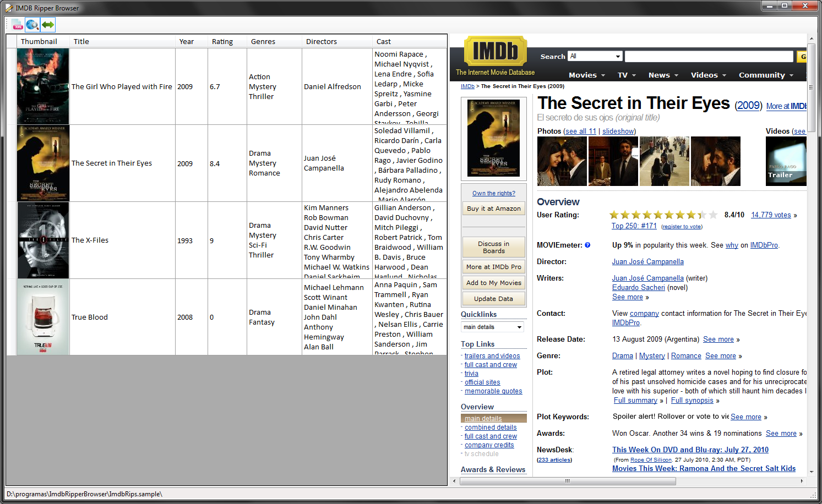
Task: Open the 233 articles link
Action: (554, 460)
